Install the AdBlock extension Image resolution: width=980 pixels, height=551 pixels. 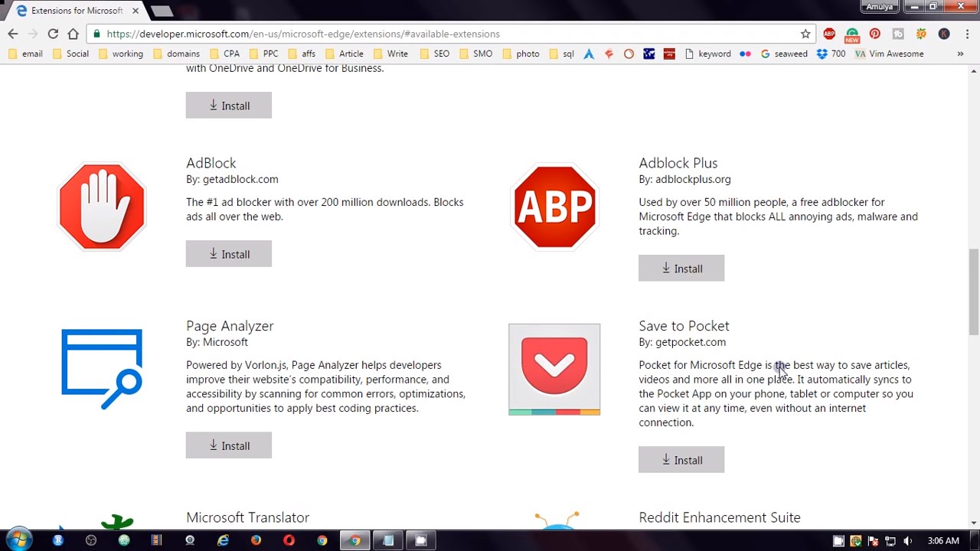pyautogui.click(x=228, y=254)
